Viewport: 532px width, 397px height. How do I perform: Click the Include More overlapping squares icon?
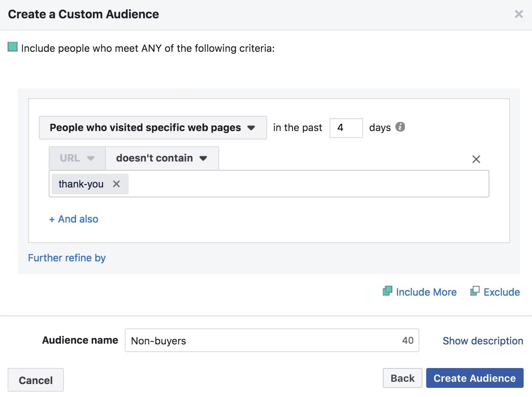tap(387, 291)
